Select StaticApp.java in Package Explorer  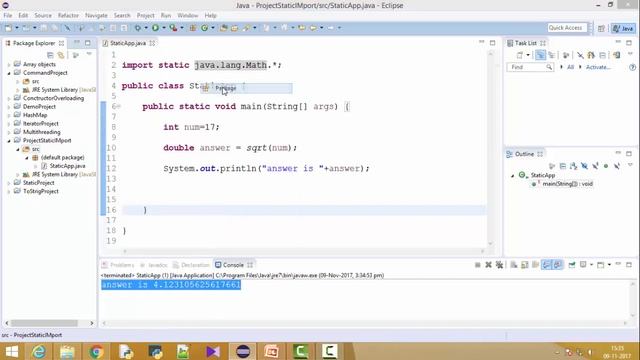(x=67, y=166)
